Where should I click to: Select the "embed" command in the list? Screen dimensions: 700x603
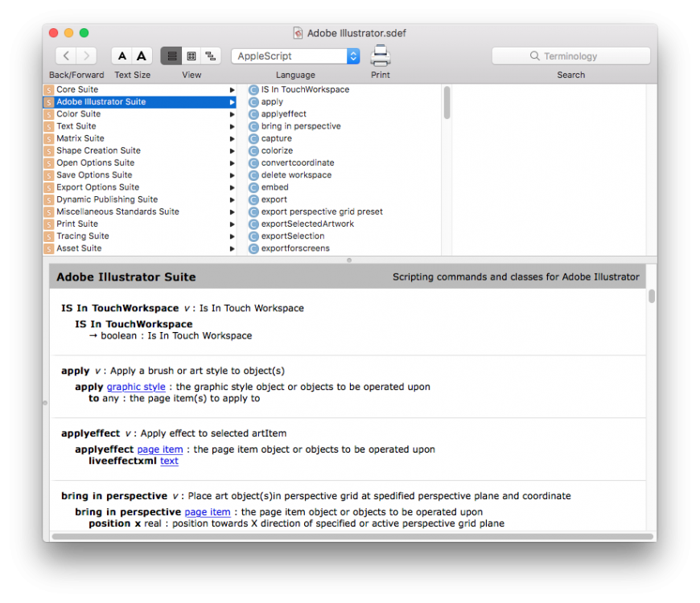pos(274,187)
